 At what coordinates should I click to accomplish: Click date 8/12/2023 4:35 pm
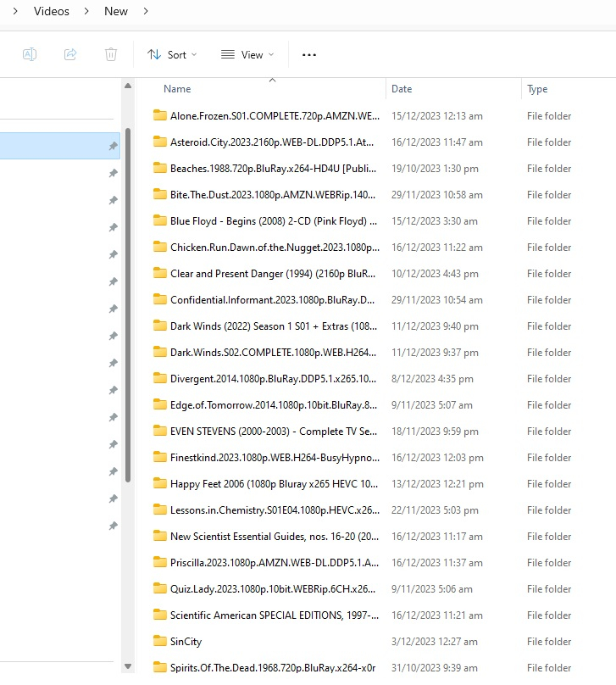[432, 379]
